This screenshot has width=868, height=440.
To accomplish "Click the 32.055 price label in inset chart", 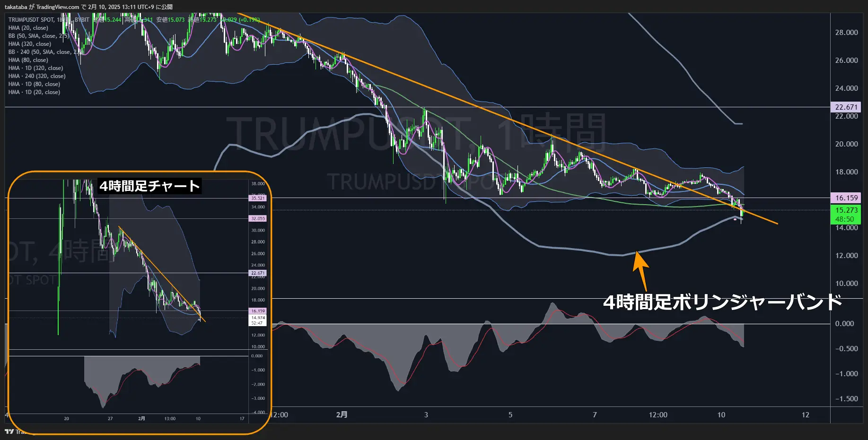I will (x=258, y=219).
